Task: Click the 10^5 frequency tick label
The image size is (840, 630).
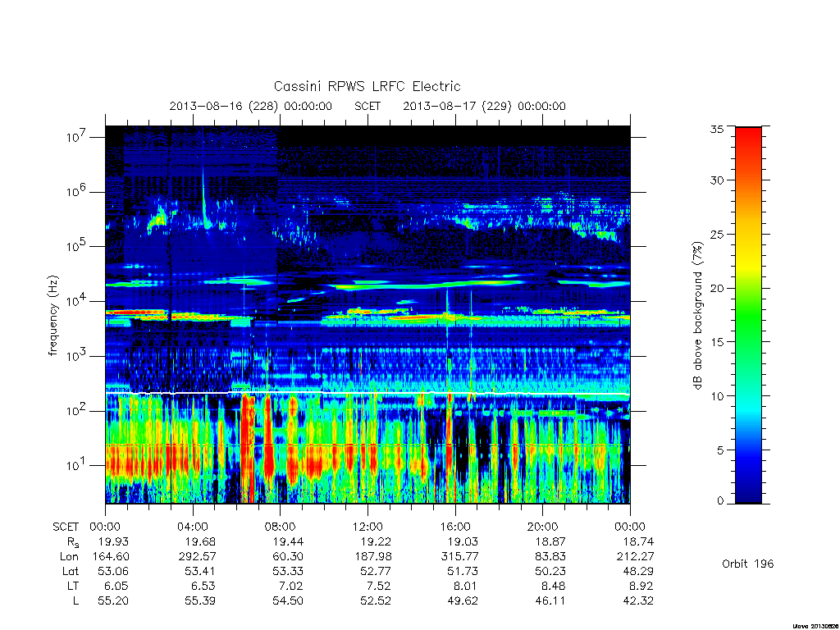Action: pos(78,246)
